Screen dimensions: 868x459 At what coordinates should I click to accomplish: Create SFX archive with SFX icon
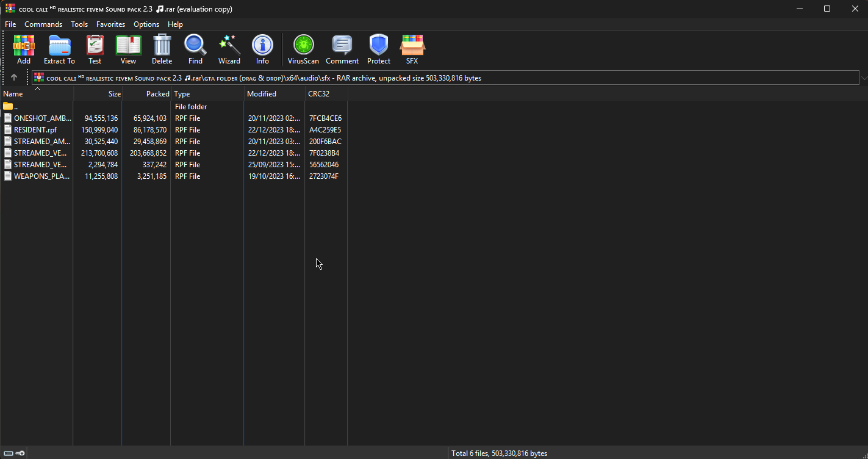click(412, 49)
